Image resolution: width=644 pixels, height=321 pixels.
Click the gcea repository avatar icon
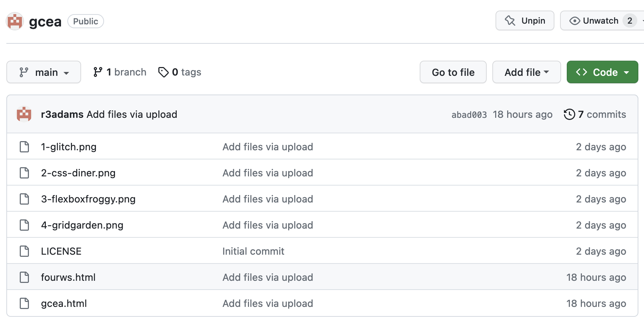tap(15, 21)
